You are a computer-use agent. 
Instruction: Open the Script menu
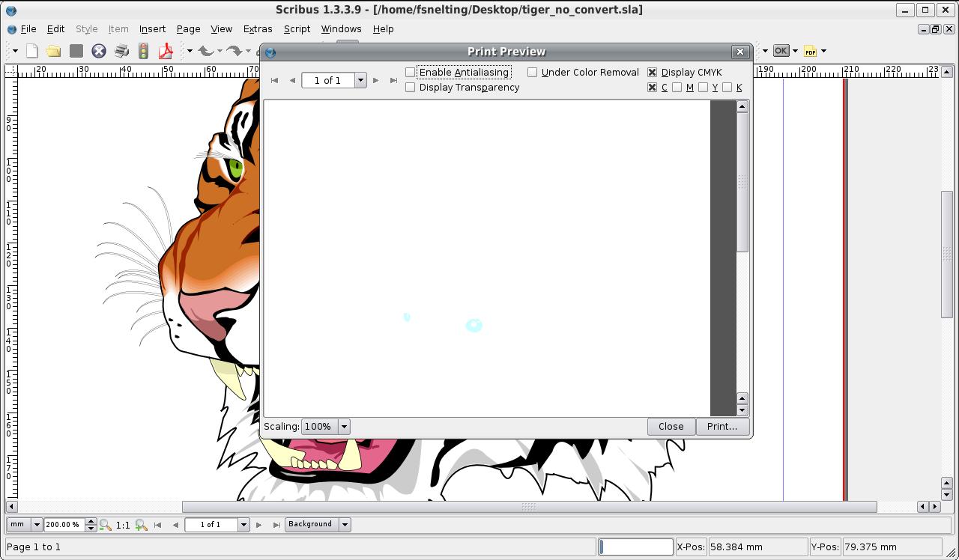click(x=297, y=29)
